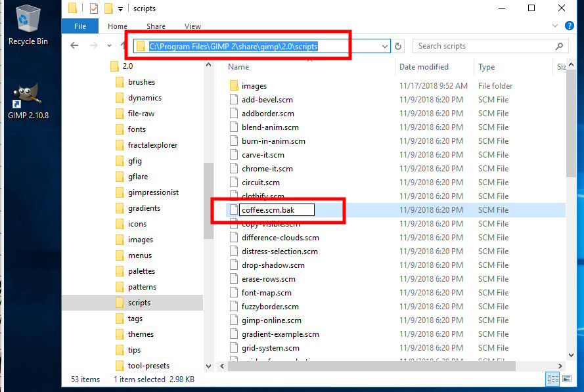
Task: Click the file list scroll down arrow
Action: point(571,355)
